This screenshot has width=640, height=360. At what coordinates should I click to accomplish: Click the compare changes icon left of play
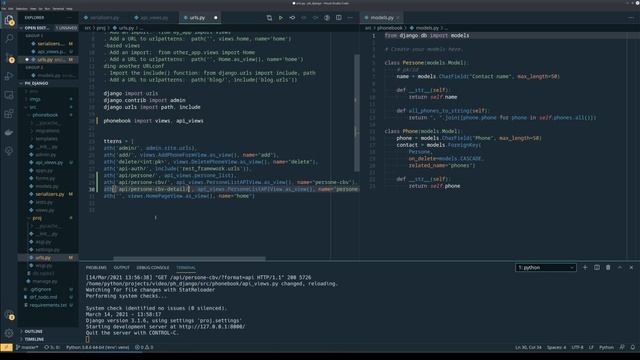tap(269, 18)
